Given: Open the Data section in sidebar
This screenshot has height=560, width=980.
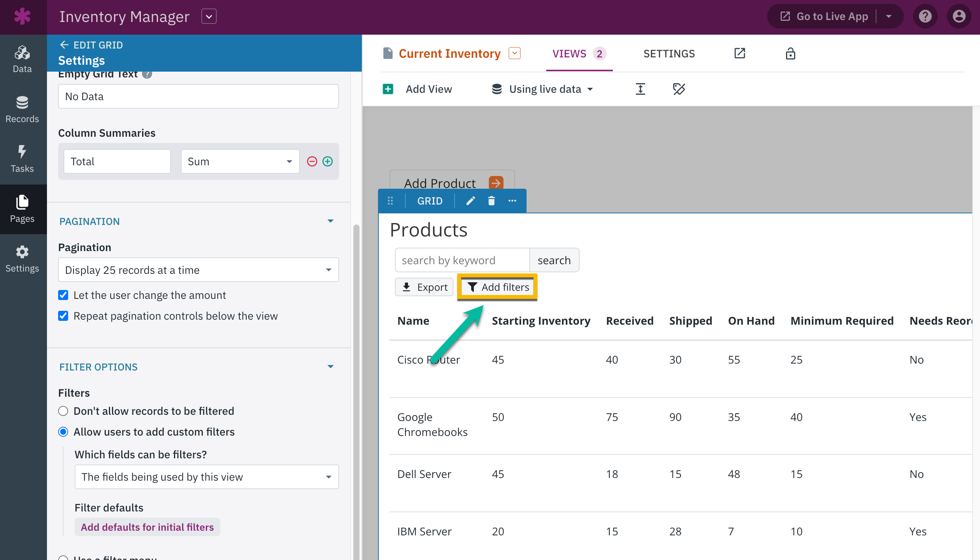Looking at the screenshot, I should pyautogui.click(x=22, y=60).
